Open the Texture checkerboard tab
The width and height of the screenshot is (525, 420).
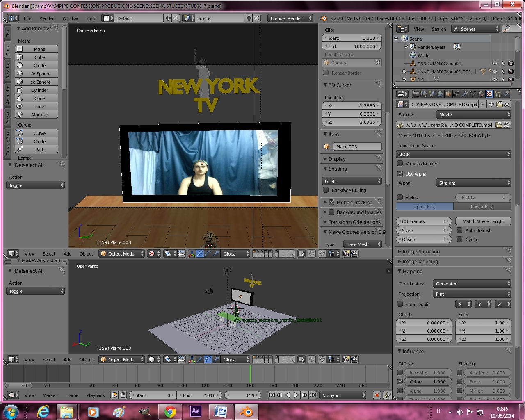(x=489, y=94)
